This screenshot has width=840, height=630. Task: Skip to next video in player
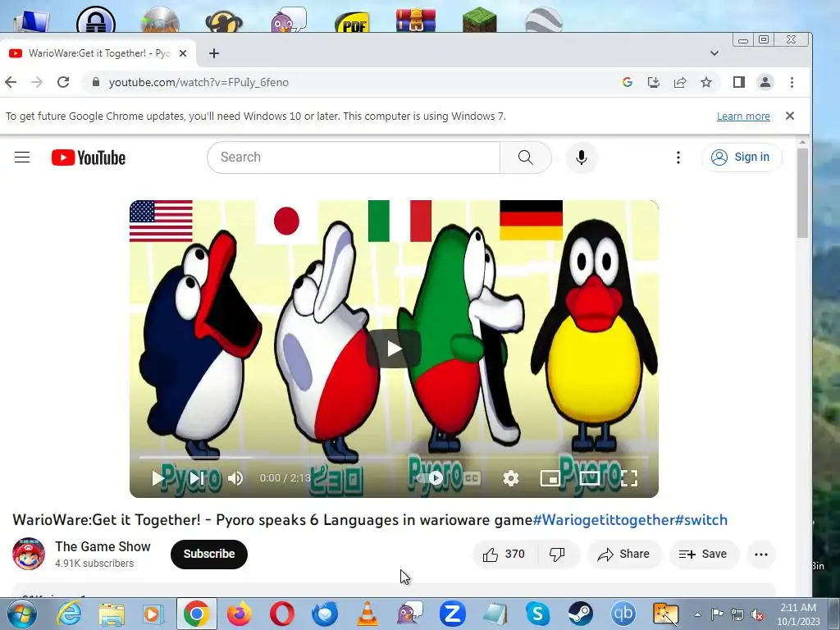[197, 478]
